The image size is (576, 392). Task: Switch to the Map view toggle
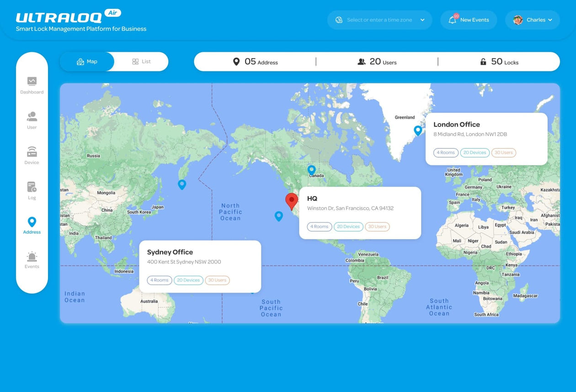coord(87,62)
